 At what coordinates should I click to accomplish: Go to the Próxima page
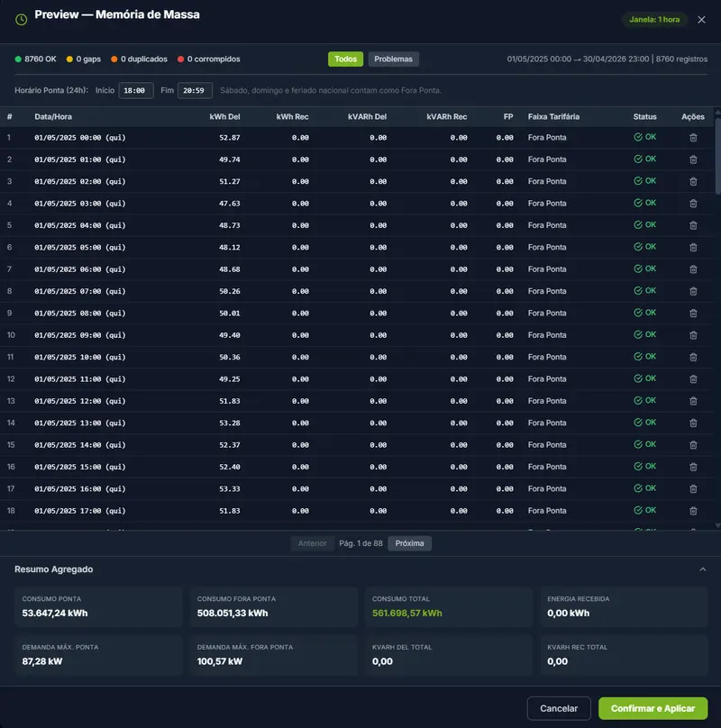pos(409,543)
